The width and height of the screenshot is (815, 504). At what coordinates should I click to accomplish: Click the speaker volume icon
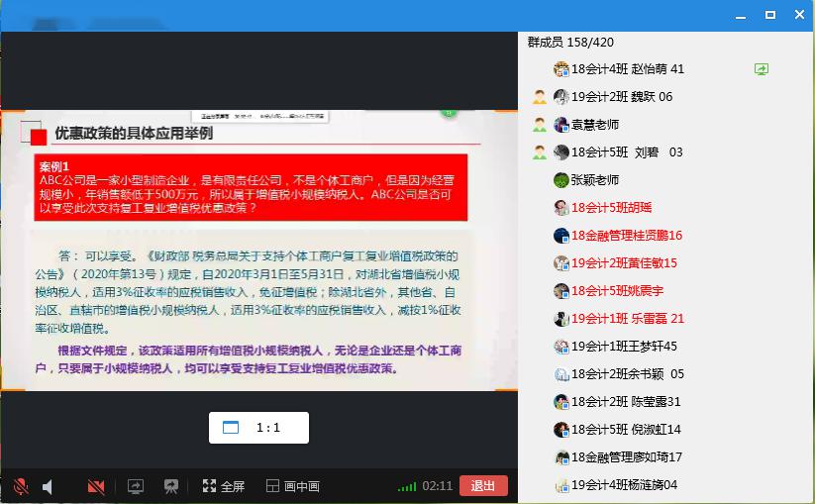pyautogui.click(x=48, y=486)
